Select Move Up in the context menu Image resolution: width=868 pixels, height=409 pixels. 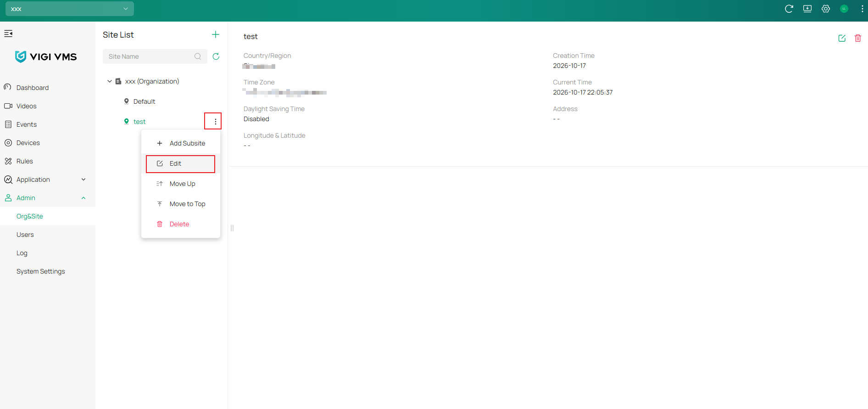point(181,184)
